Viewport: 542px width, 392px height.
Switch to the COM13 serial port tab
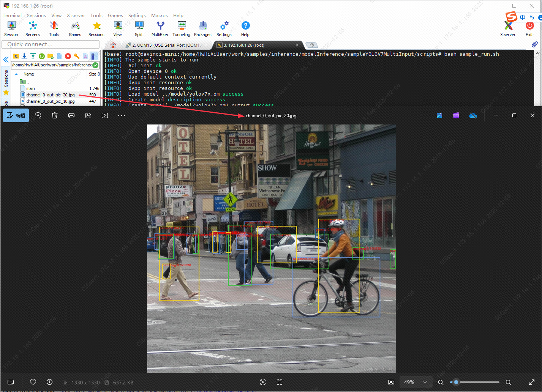click(x=166, y=45)
